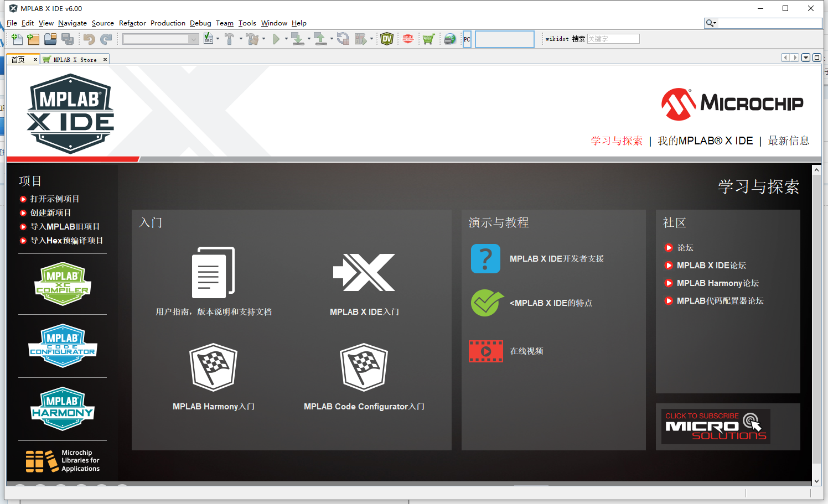Click the MPLAB Code Configurator sidebar logo
Screen dimensions: 828x504
click(63, 346)
